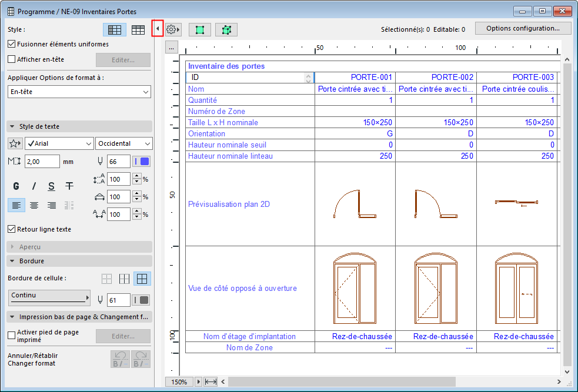
Task: Apply italic text formatting
Action: (34, 186)
